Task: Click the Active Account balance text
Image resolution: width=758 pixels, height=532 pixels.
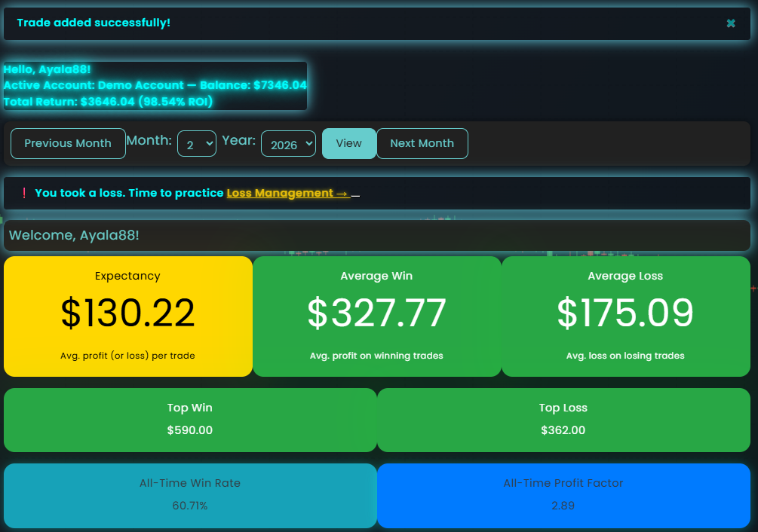Action: tap(155, 85)
